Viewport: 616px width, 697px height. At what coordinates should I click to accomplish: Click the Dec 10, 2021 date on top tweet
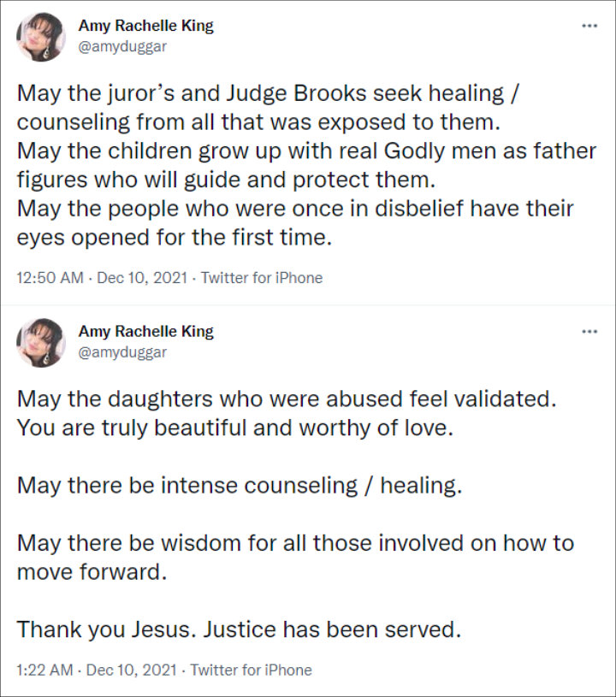pos(142,278)
